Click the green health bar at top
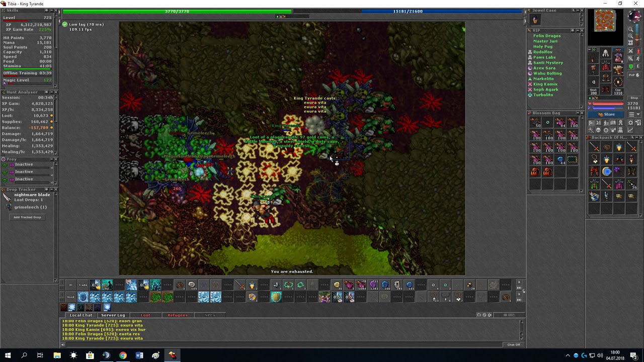This screenshot has height=362, width=644. point(177,11)
